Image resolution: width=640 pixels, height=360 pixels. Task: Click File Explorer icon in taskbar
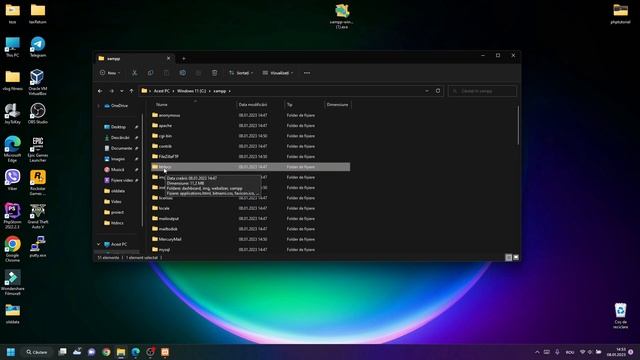coord(121,352)
